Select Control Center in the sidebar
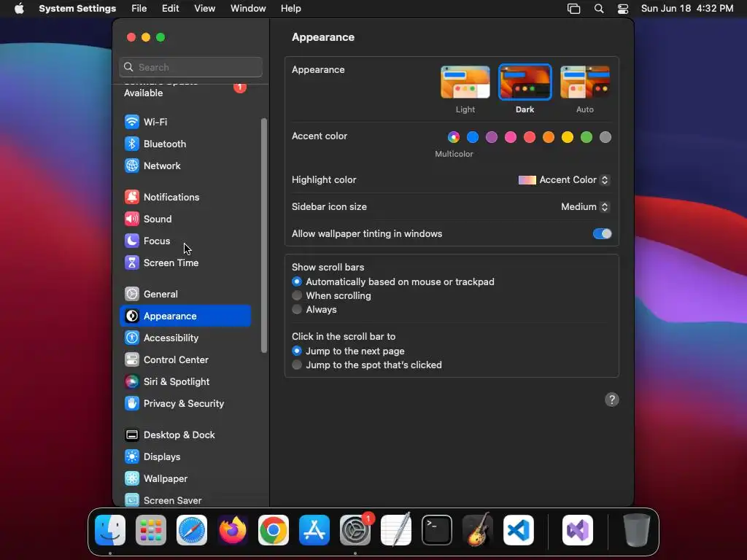Viewport: 747px width, 560px height. point(185,360)
